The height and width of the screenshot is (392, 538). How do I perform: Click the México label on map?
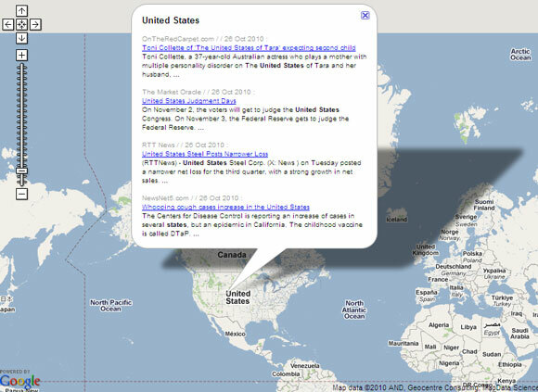pyautogui.click(x=235, y=334)
